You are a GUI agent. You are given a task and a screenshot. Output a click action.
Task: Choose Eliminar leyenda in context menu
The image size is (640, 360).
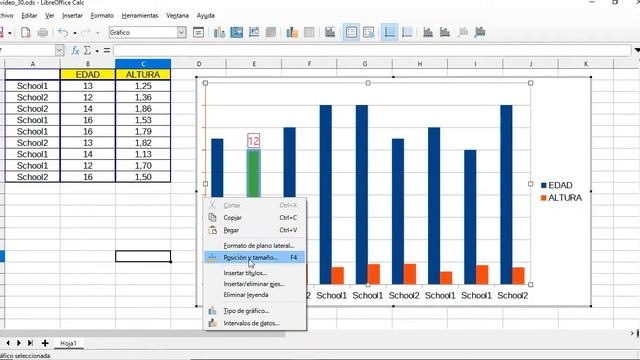pos(254,295)
